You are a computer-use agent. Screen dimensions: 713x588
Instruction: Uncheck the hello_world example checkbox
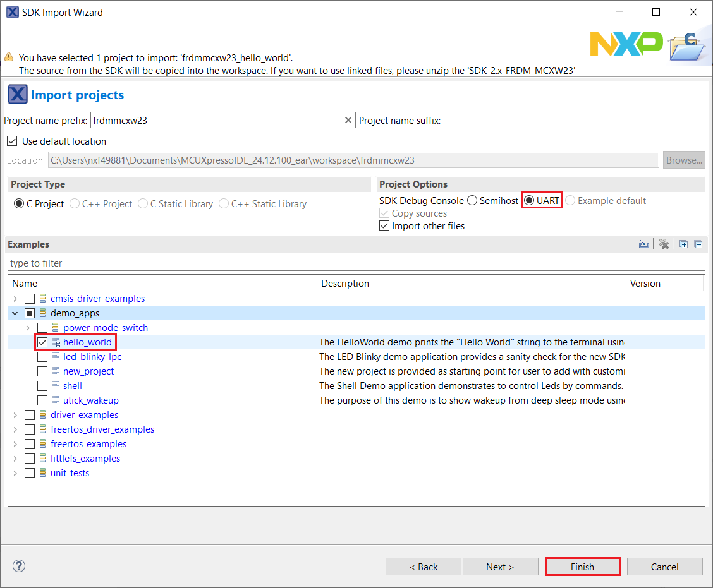[x=42, y=342]
